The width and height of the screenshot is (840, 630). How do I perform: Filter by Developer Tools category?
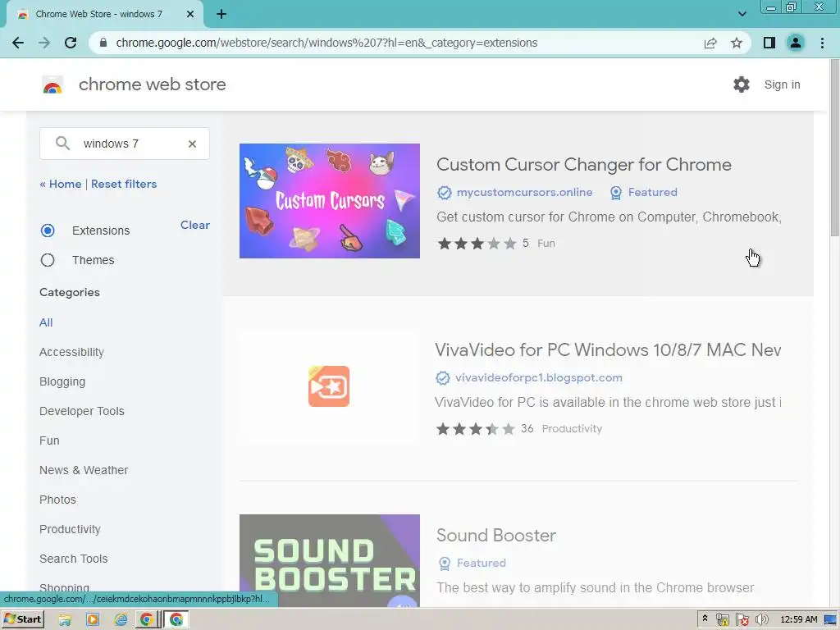82,411
